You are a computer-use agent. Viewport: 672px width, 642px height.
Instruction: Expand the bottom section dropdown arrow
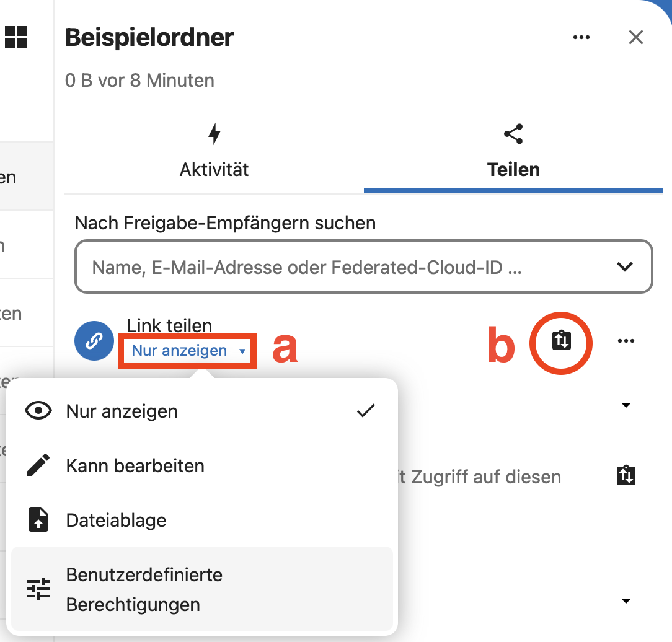pos(626,601)
